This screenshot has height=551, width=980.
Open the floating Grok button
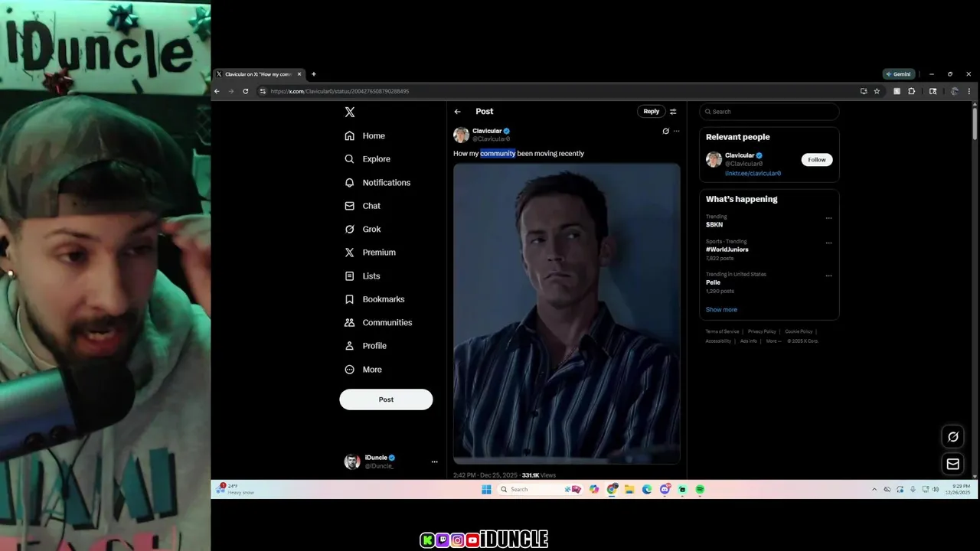pos(953,437)
